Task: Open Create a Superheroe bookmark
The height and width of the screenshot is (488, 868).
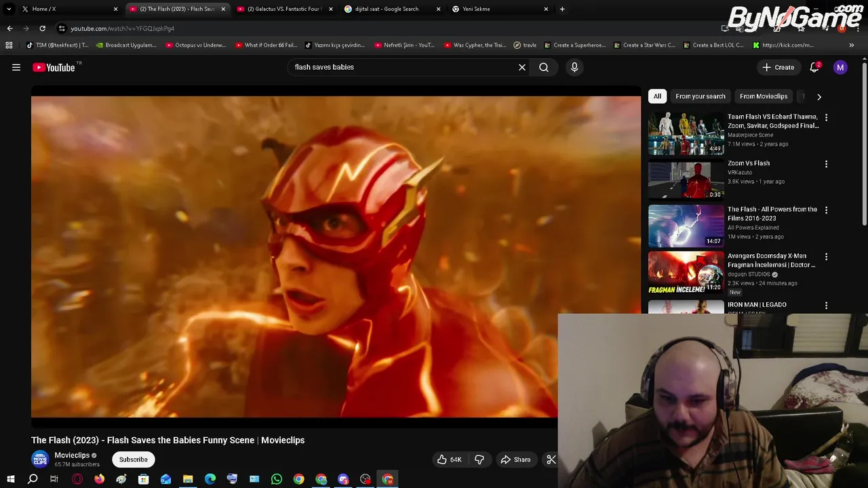Action: 574,45
